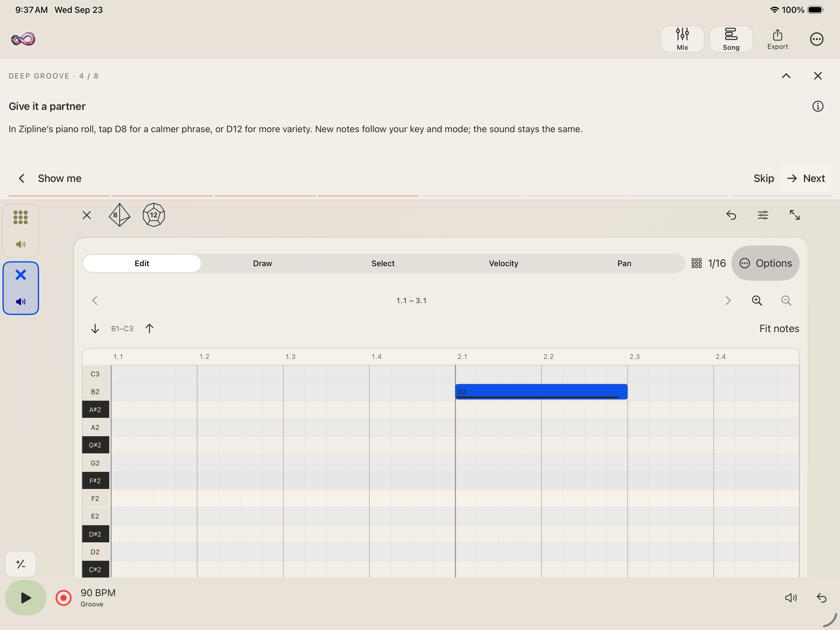The width and height of the screenshot is (840, 630).
Task: Tap the Export icon
Action: pyautogui.click(x=777, y=39)
